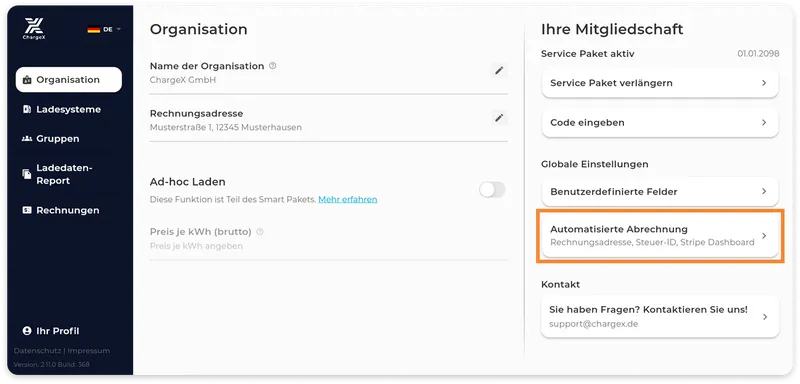
Task: Click chevron on Service Paket verlängern
Action: [x=764, y=83]
